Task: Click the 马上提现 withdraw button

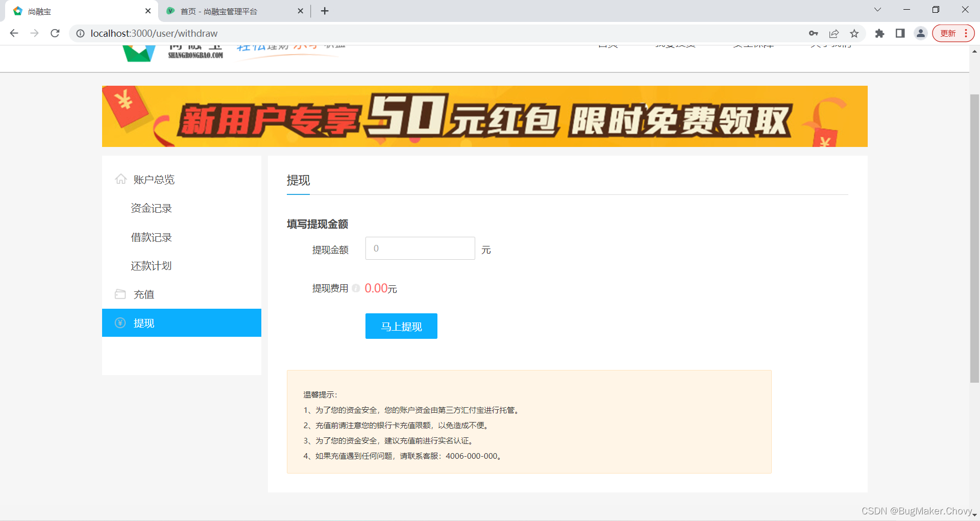Action: tap(401, 326)
